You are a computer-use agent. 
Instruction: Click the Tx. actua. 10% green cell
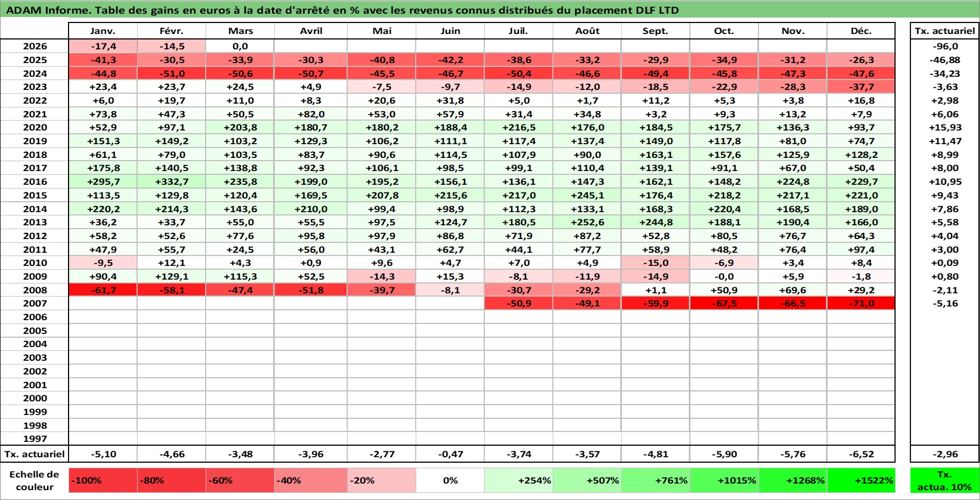pyautogui.click(x=945, y=480)
